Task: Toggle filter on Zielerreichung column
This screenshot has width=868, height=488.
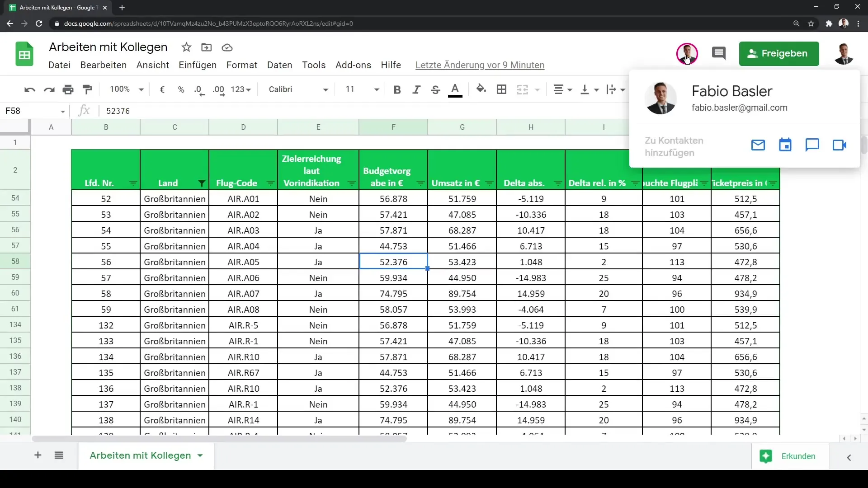Action: pyautogui.click(x=352, y=183)
